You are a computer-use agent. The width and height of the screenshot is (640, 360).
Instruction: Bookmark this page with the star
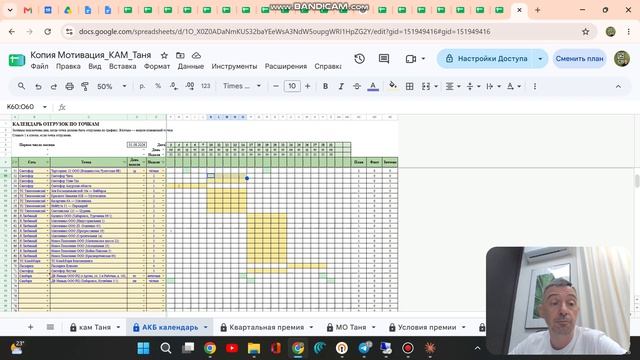click(x=586, y=31)
